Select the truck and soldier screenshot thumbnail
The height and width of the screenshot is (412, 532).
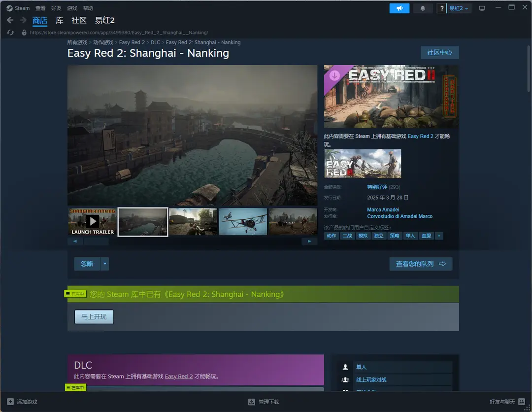pyautogui.click(x=193, y=222)
